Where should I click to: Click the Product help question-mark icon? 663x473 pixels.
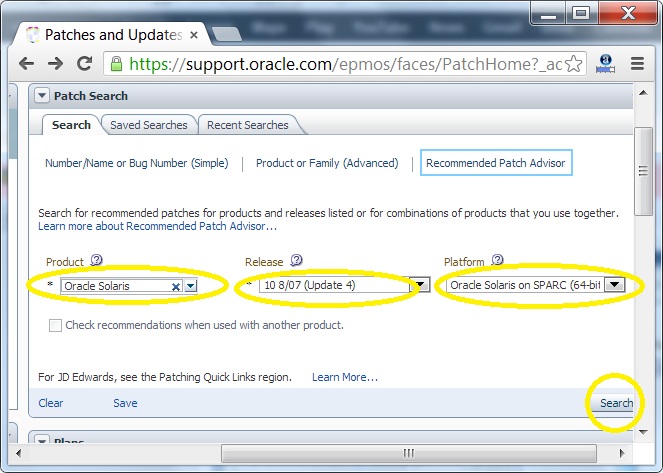(97, 260)
